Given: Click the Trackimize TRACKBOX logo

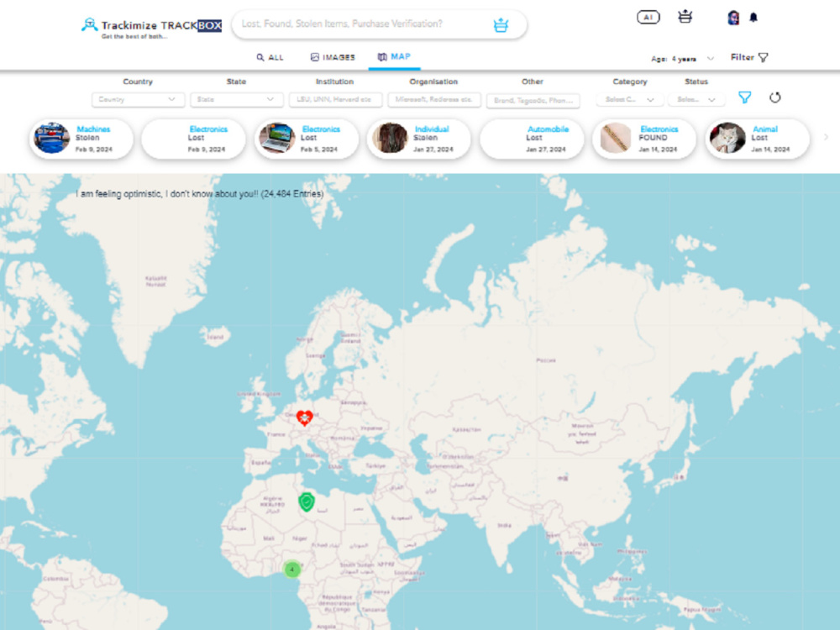Looking at the screenshot, I should 151,26.
